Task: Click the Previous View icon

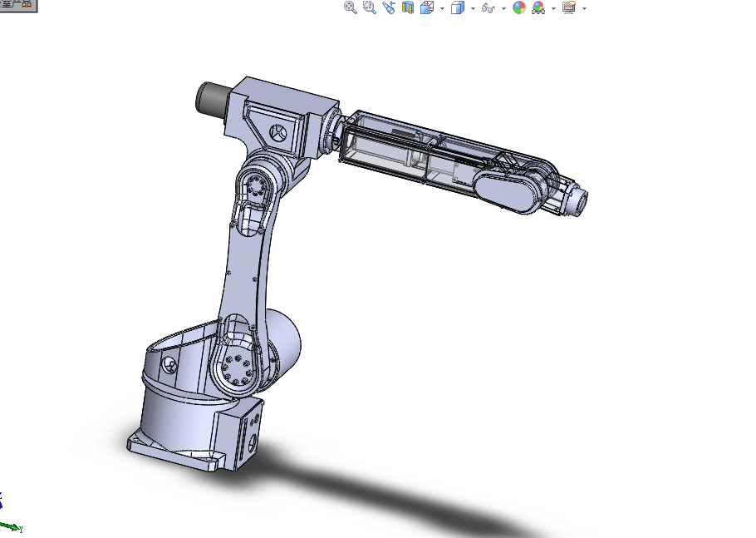Action: [x=389, y=7]
